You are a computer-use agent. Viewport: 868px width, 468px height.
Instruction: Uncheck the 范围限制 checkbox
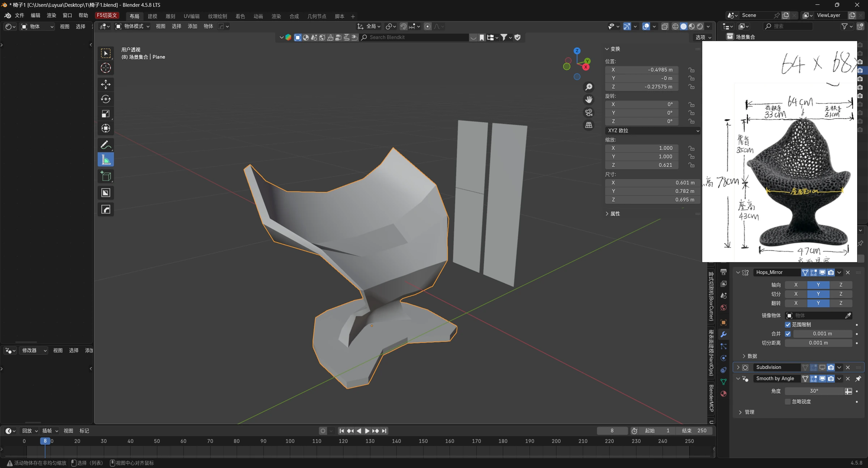[788, 324]
